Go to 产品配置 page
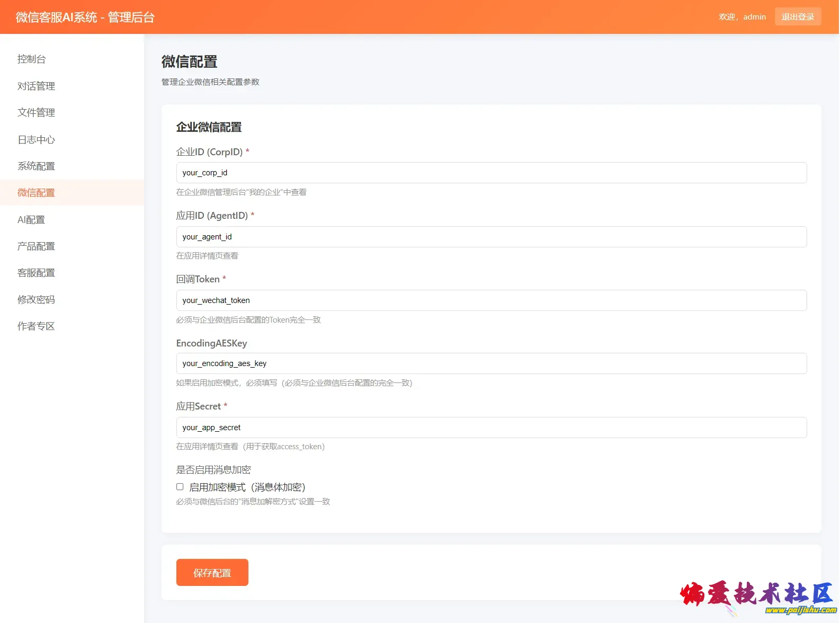The width and height of the screenshot is (840, 623). tap(36, 246)
